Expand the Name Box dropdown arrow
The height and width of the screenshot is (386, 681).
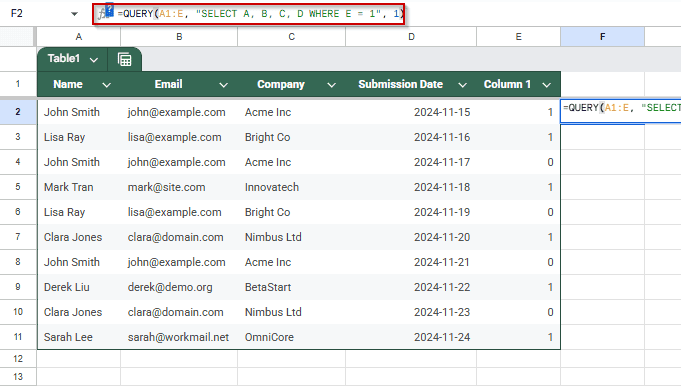pos(74,14)
